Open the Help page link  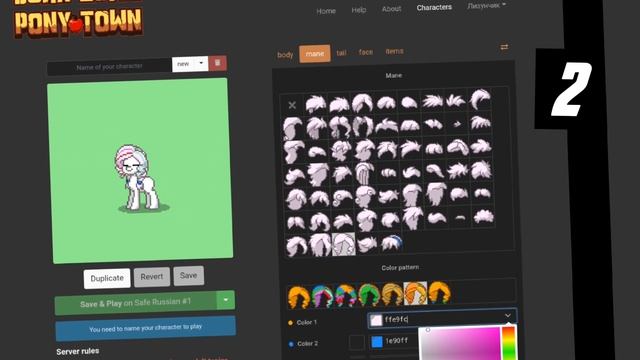pos(359,10)
